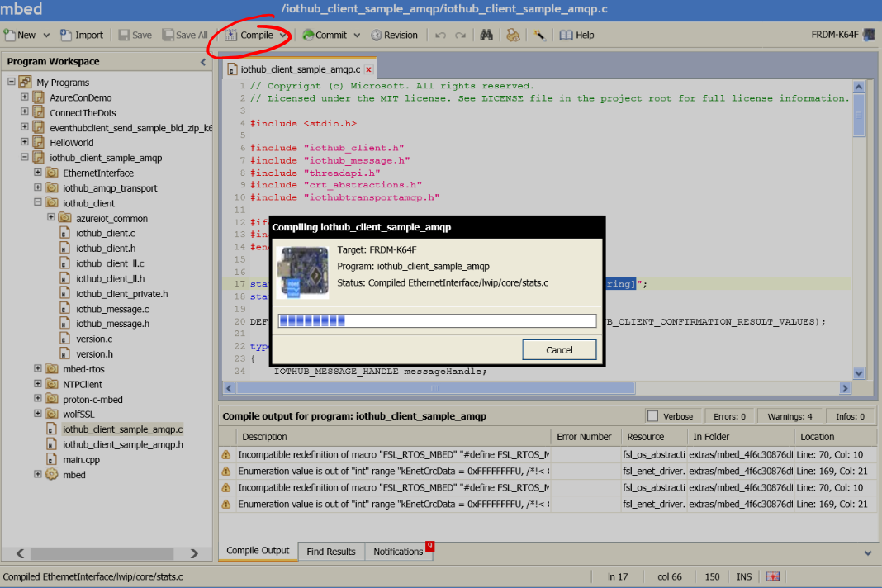Image resolution: width=882 pixels, height=588 pixels.
Task: Close the iothub_client_sample_amqp.c tab
Action: coord(368,69)
